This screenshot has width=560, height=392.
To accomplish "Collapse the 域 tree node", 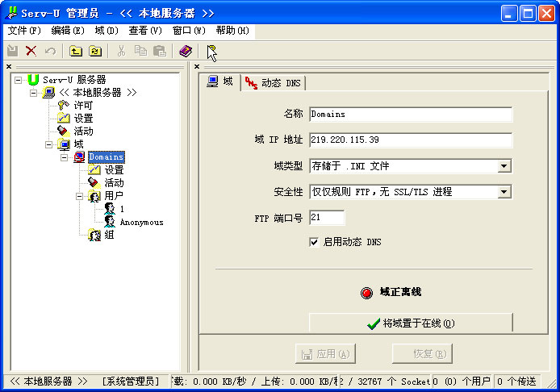I will click(48, 144).
